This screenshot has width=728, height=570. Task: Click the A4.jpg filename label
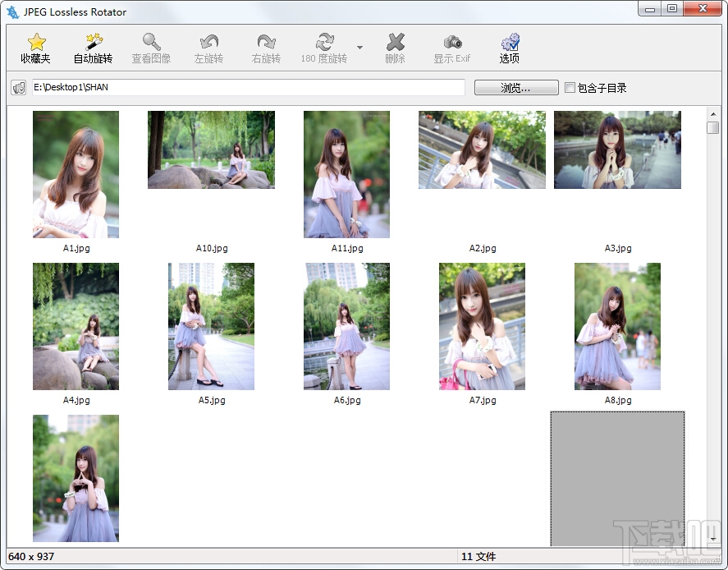click(76, 400)
